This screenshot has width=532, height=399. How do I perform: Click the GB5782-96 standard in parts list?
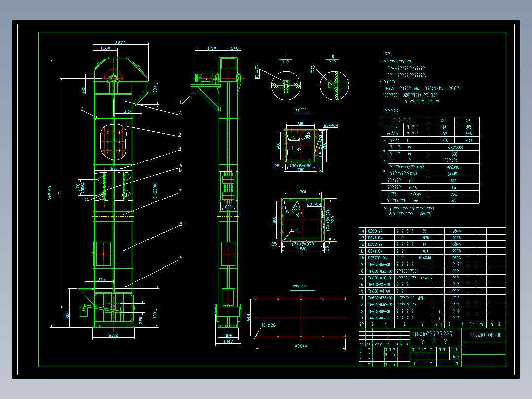click(x=377, y=258)
